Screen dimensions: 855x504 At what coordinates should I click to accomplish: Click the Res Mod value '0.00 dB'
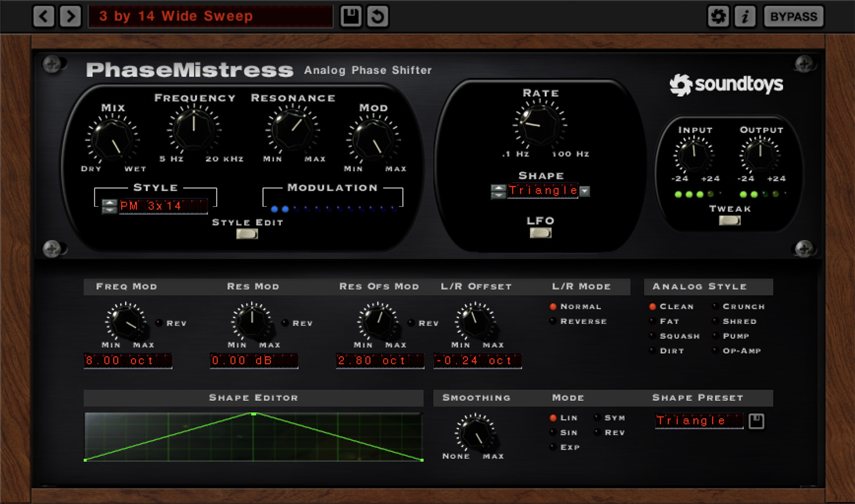pyautogui.click(x=254, y=360)
